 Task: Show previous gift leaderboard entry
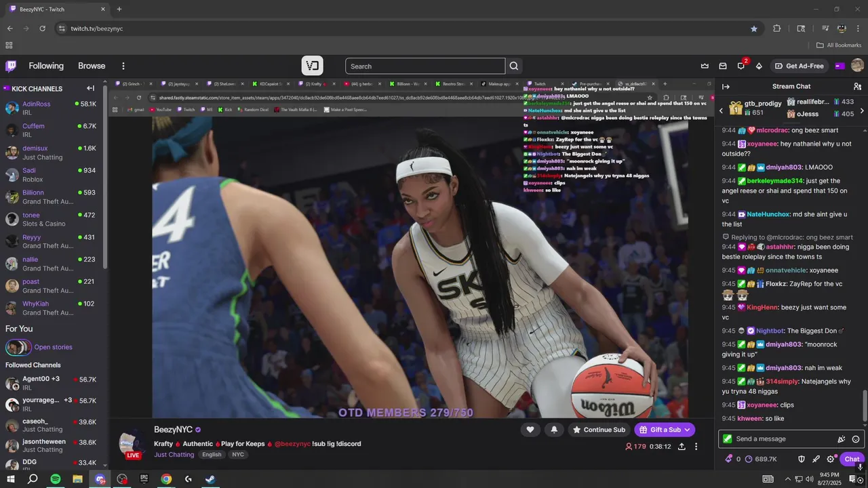coord(722,110)
